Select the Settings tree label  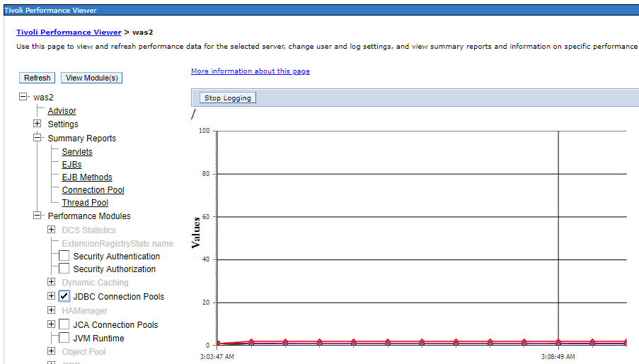[x=63, y=124]
